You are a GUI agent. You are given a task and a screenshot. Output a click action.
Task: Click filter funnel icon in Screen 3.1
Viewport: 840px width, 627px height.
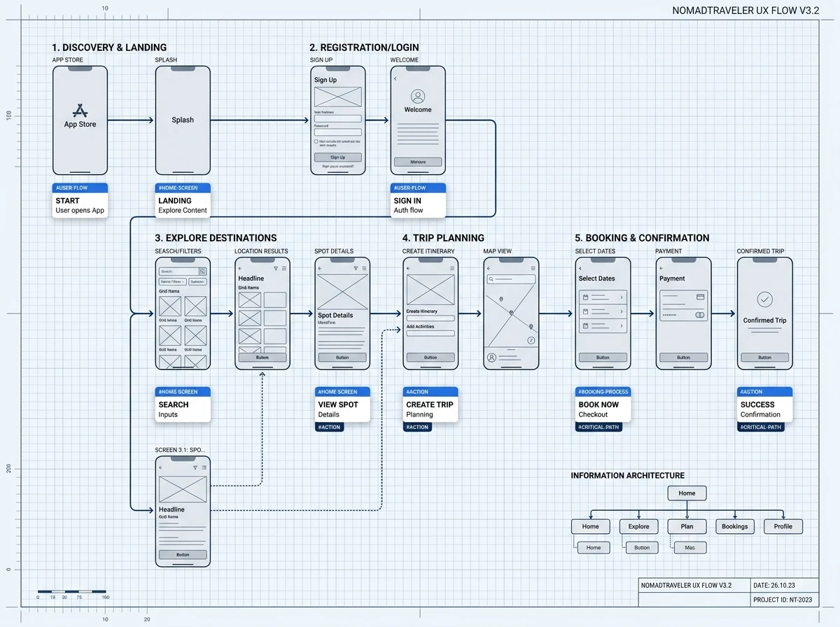(196, 467)
